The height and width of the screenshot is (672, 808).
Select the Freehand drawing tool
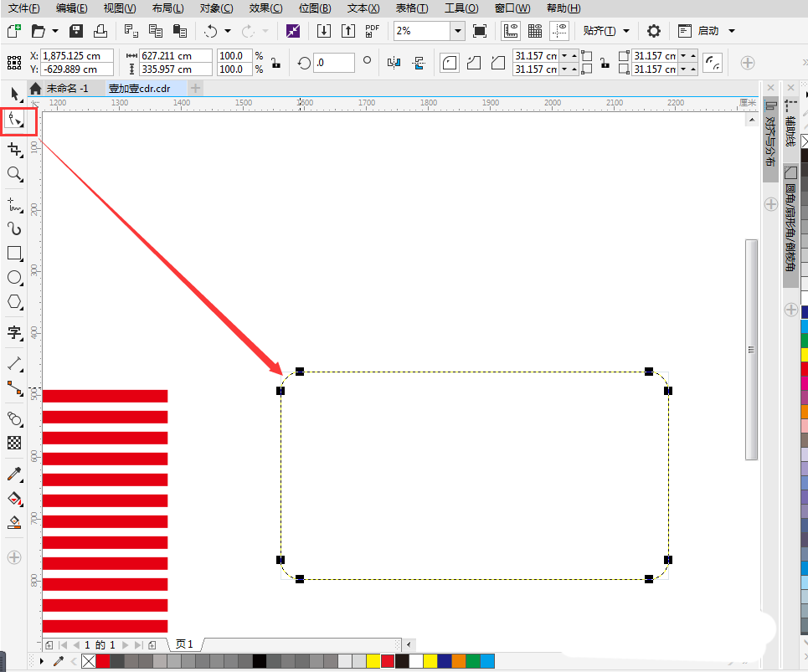pyautogui.click(x=15, y=204)
